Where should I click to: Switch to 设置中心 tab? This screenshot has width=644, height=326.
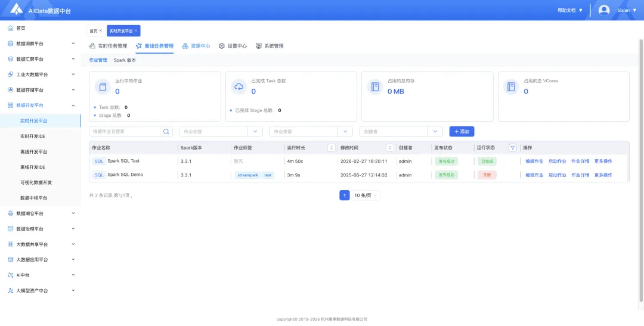tap(233, 46)
